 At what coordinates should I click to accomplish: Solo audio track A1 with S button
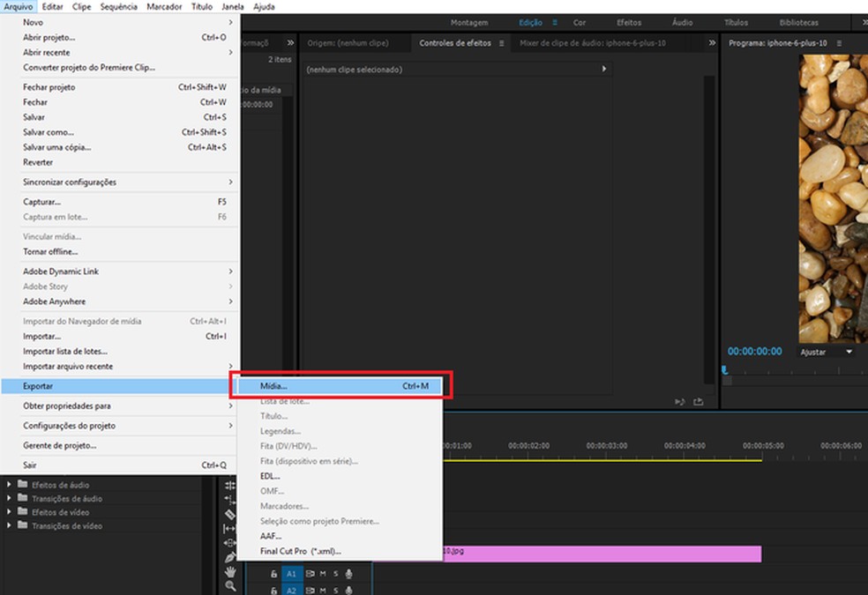point(335,574)
